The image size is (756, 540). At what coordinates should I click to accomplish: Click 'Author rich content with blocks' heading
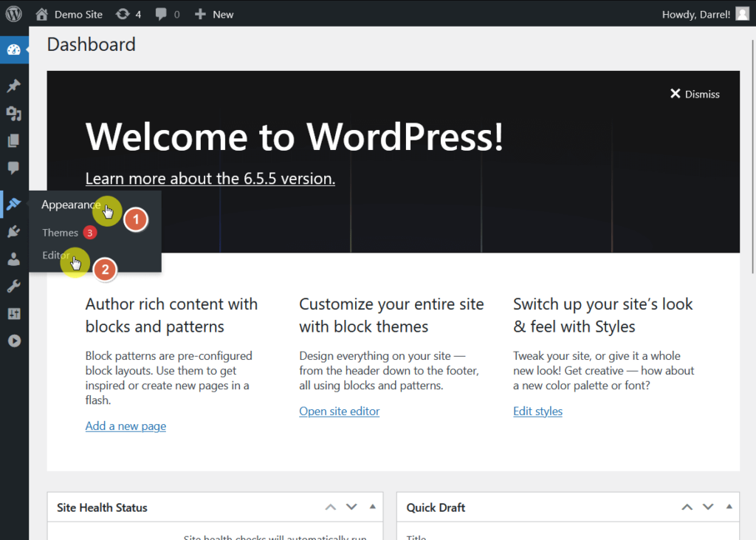click(171, 315)
